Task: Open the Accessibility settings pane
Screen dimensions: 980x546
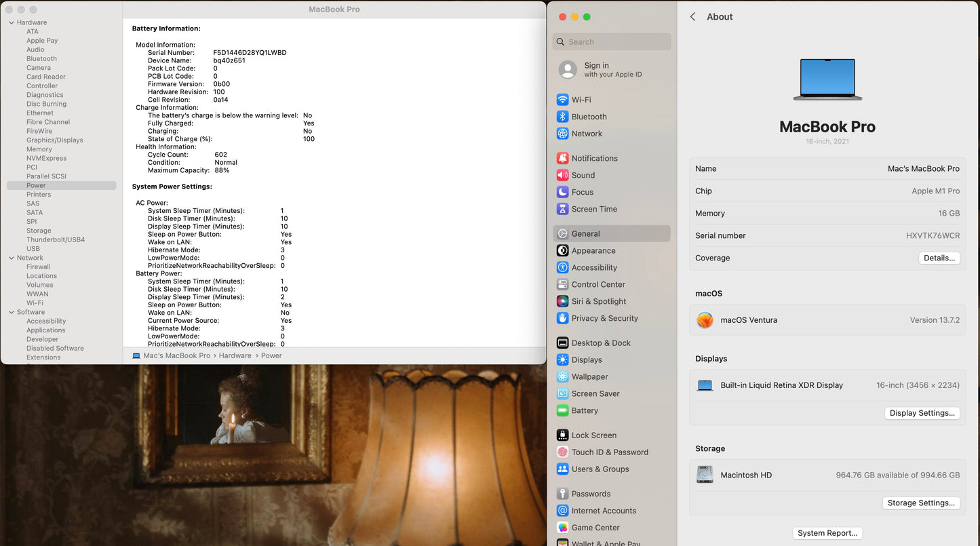Action: tap(594, 267)
